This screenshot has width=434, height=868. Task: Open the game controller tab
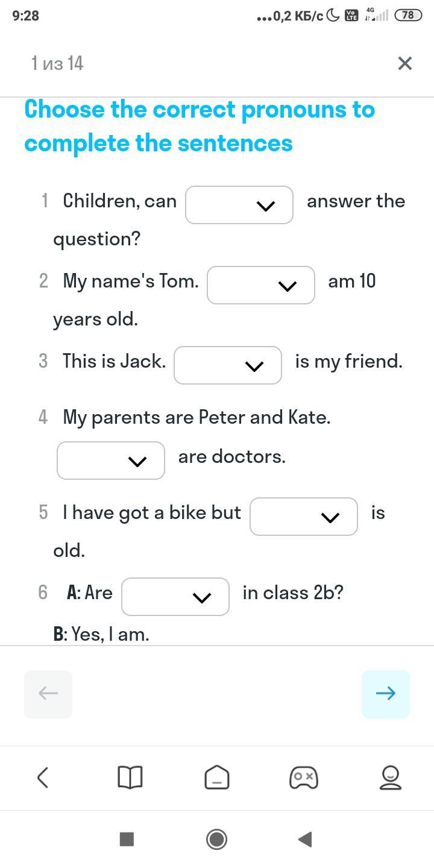[x=304, y=777]
